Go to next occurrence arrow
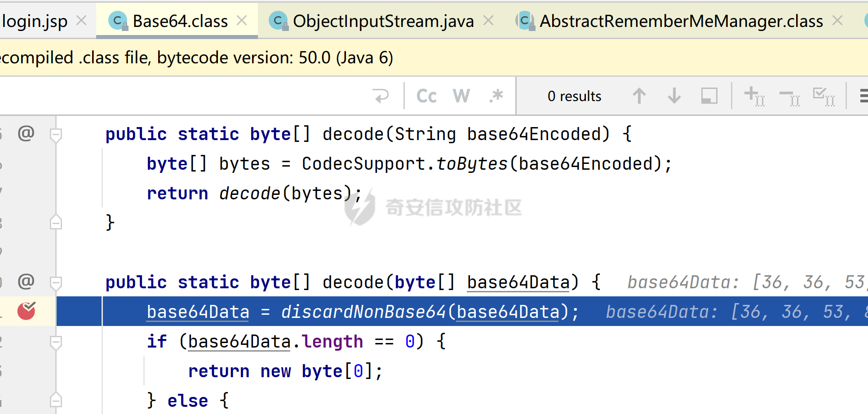 point(674,96)
